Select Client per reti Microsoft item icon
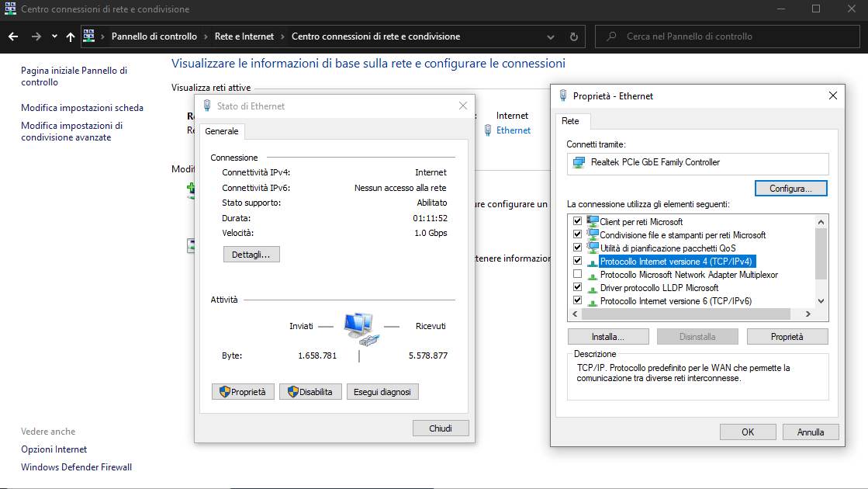The height and width of the screenshot is (489, 868). (593, 221)
